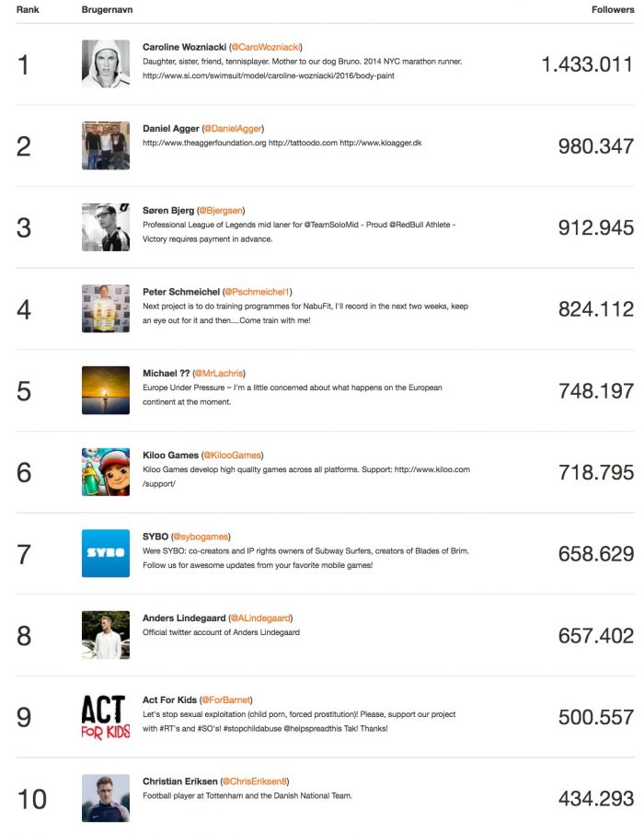
Task: Select Søren Bjerg's profile photo
Action: [x=106, y=226]
